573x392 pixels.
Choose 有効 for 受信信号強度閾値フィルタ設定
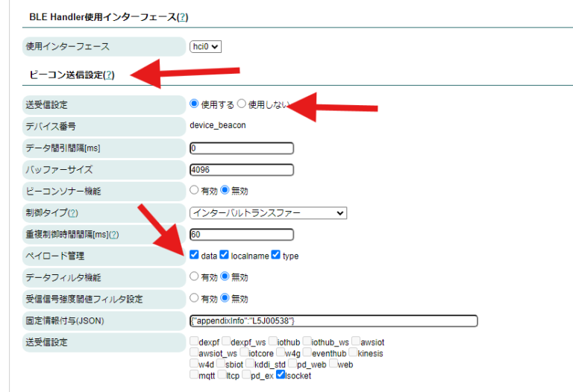pyautogui.click(x=195, y=298)
